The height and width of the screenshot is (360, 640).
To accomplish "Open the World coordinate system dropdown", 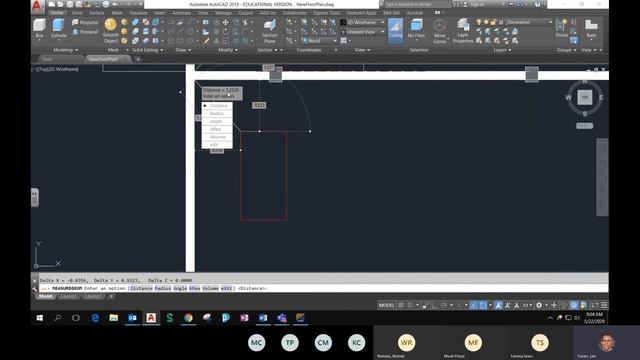I will (319, 41).
